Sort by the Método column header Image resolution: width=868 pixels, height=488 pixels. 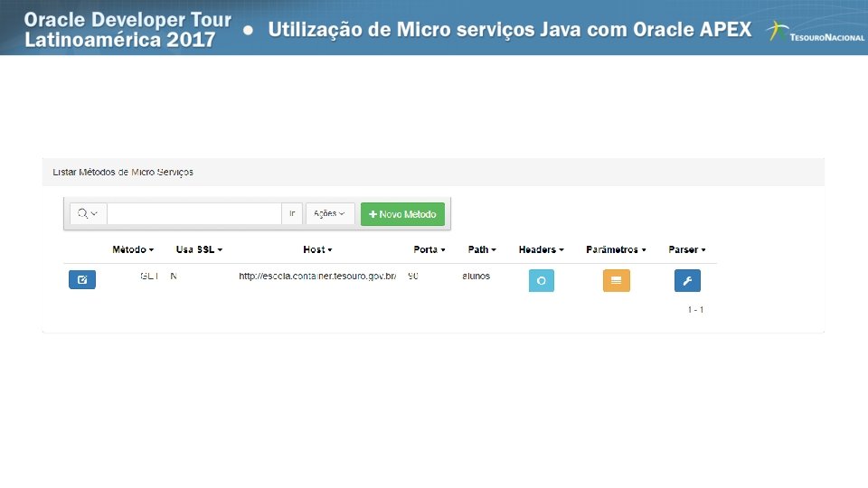click(133, 249)
